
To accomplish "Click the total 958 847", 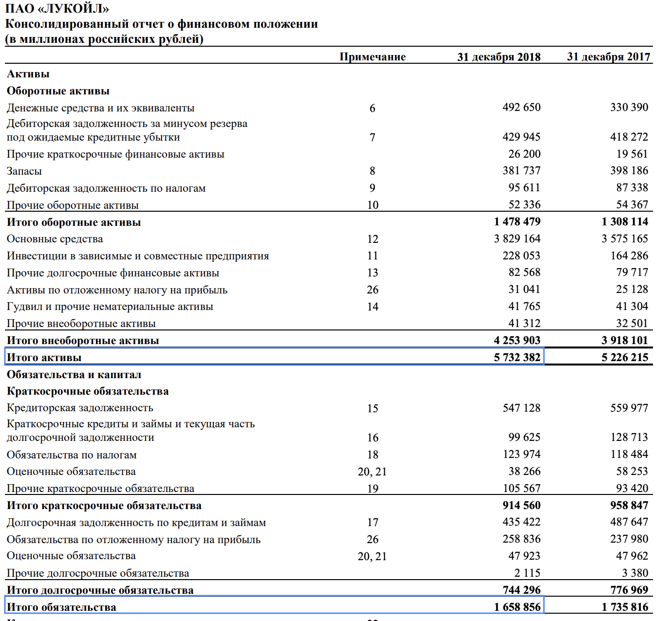I will 629,506.
